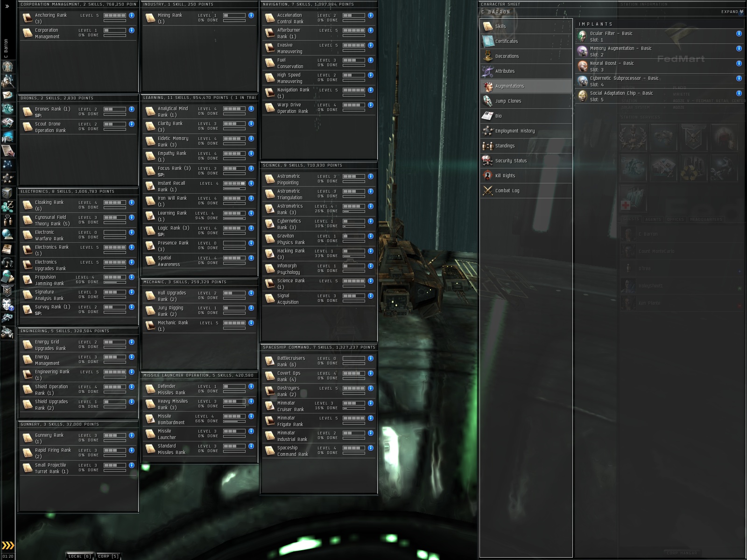Select the Minmatar Cruiser skill row
The width and height of the screenshot is (747, 560).
(319, 406)
